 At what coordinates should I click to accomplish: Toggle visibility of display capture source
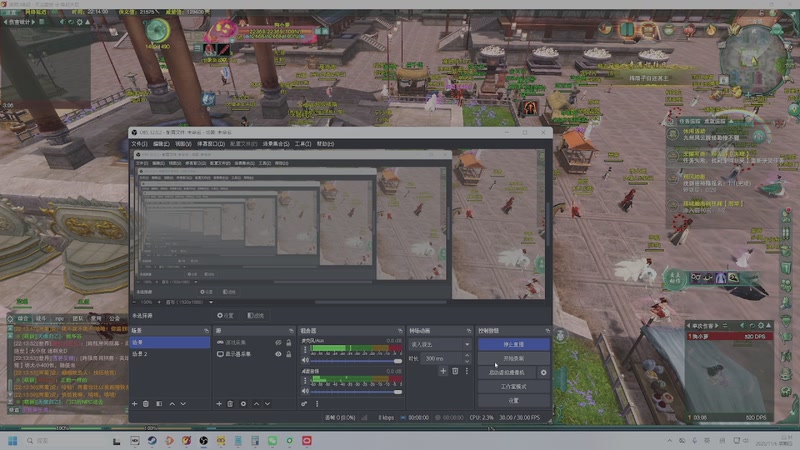point(278,354)
